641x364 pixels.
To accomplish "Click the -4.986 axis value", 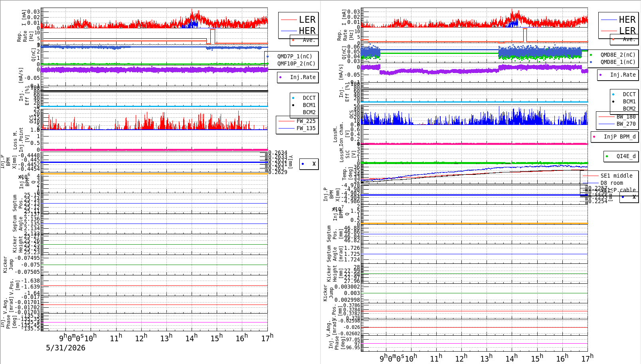I will (350, 201).
